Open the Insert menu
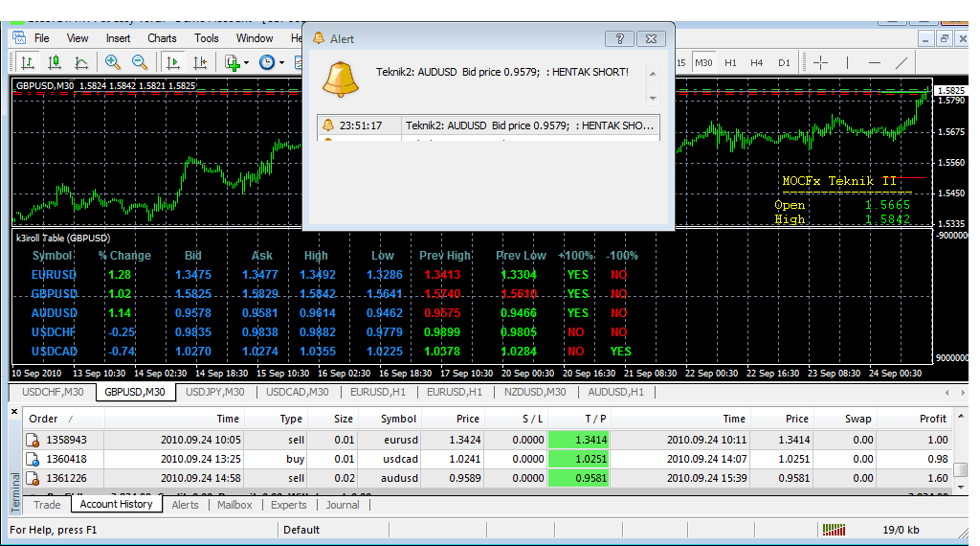Viewport: 980px width, 546px height. click(118, 38)
